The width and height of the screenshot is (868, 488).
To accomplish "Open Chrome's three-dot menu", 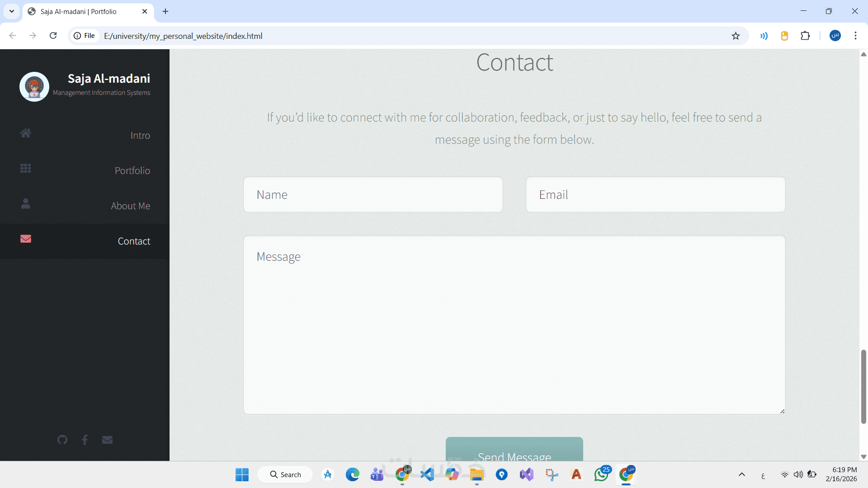I will [855, 36].
